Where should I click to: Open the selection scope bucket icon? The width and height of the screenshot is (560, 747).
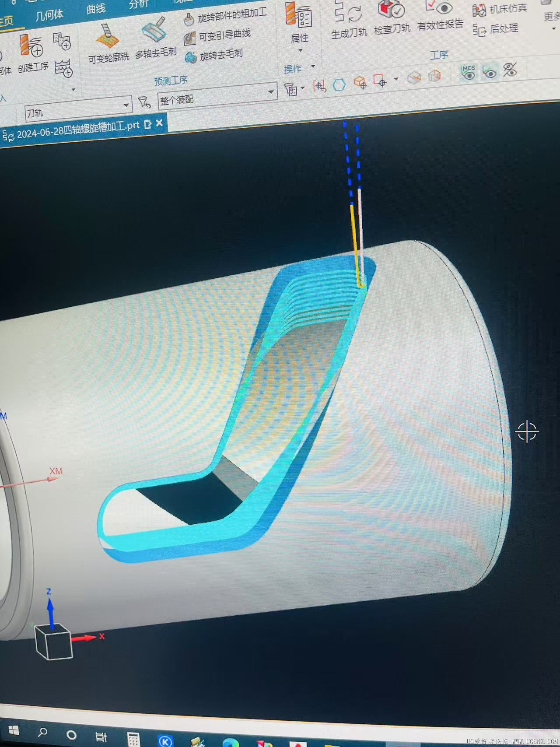click(x=290, y=89)
